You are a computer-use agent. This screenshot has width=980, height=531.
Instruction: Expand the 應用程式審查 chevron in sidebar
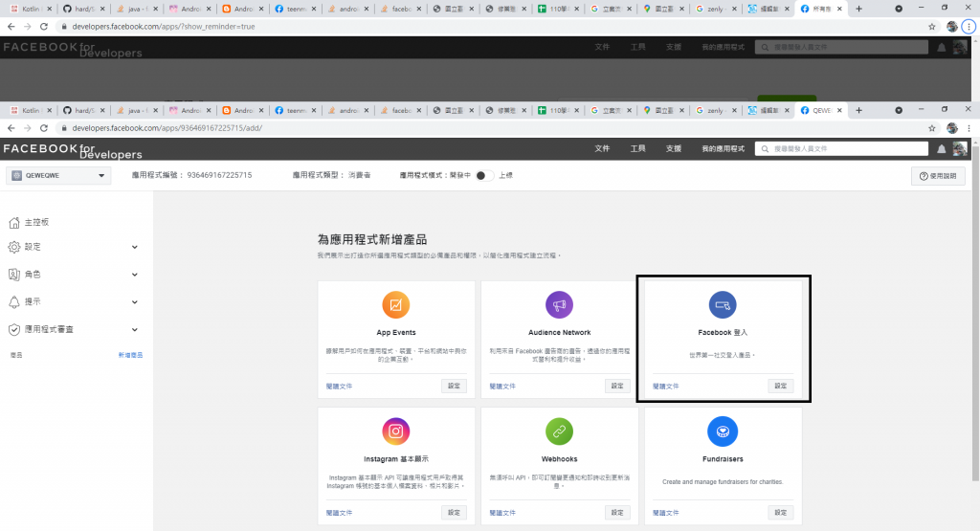pos(134,330)
